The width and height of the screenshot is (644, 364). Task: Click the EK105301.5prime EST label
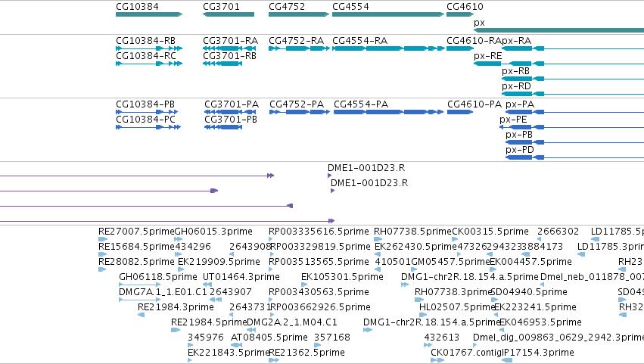(342, 277)
